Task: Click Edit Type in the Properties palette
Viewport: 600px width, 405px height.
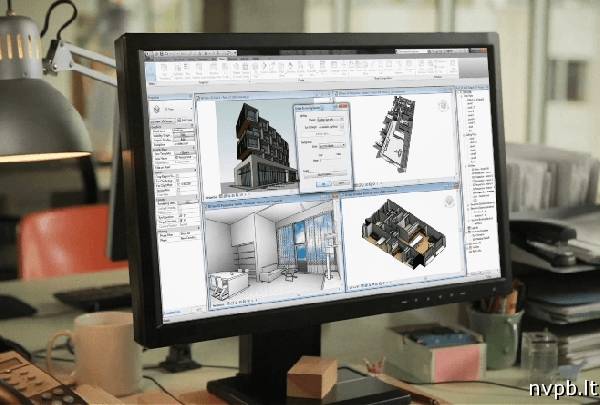Action: point(185,121)
